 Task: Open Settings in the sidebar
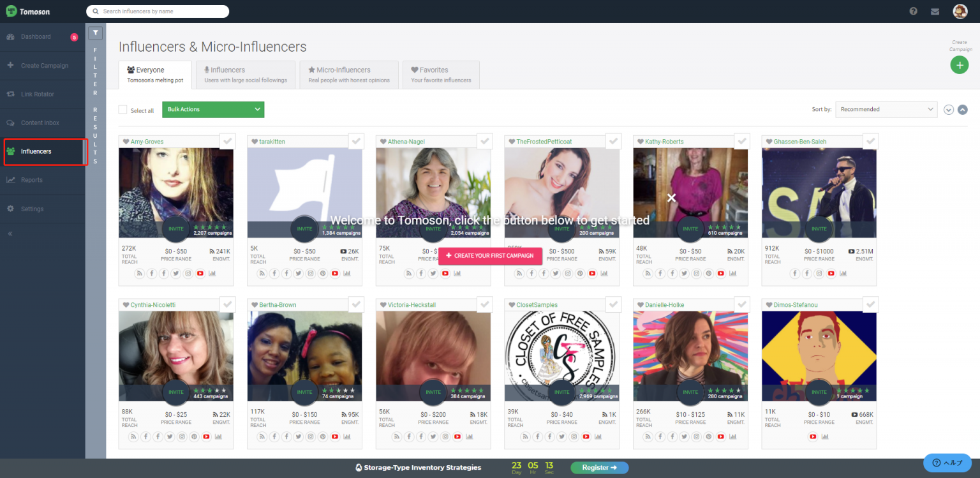42,209
